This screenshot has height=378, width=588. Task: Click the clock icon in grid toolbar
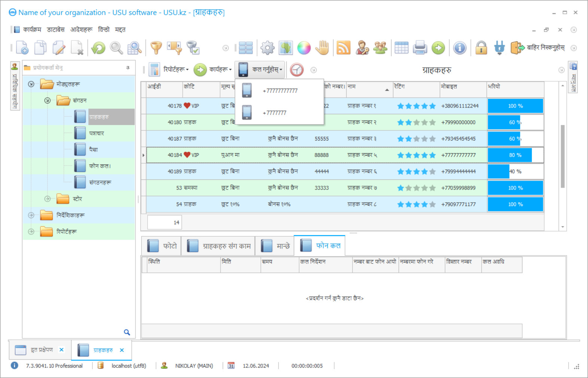297,70
